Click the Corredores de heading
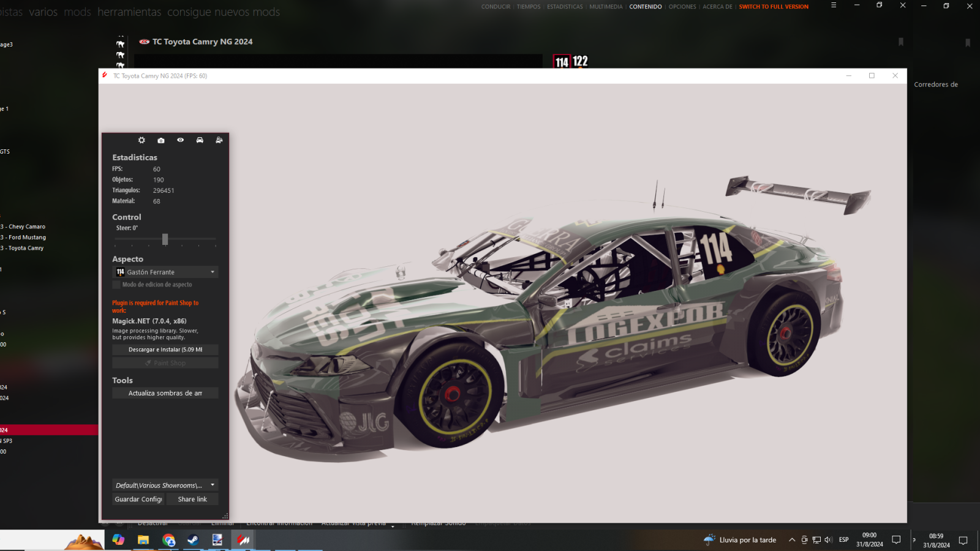980x551 pixels. pyautogui.click(x=936, y=84)
